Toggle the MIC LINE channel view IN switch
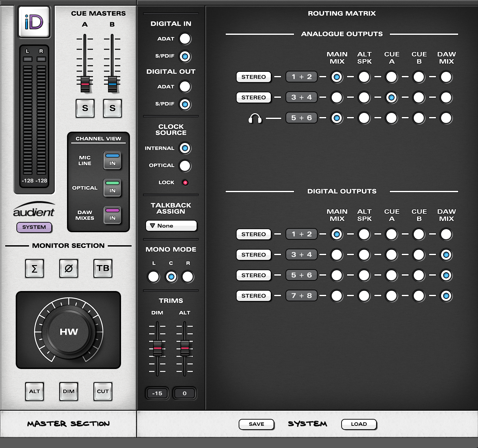This screenshot has height=448, width=478. (112, 161)
